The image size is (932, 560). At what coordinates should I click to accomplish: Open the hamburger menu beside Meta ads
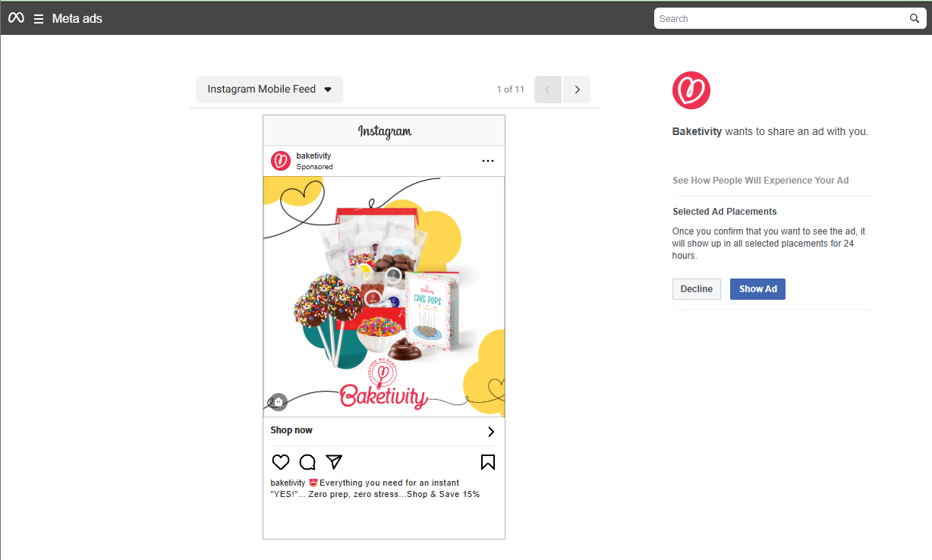coord(39,19)
